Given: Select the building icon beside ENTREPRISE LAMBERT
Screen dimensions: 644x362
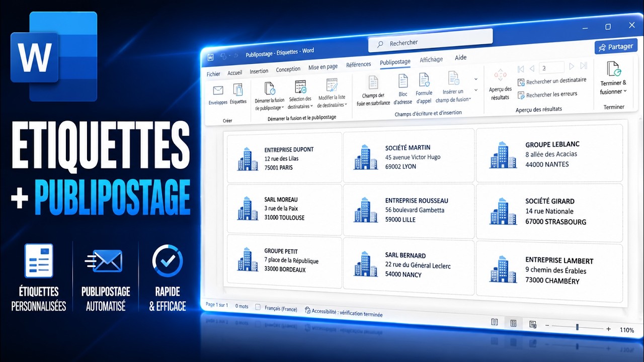Looking at the screenshot, I should pyautogui.click(x=503, y=269).
